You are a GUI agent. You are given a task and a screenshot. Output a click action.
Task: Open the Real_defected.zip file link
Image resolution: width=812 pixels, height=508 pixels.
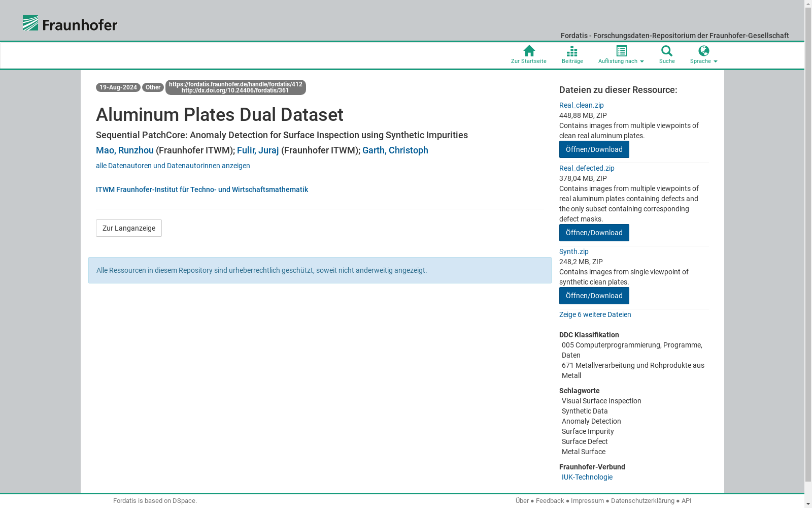[587, 168]
